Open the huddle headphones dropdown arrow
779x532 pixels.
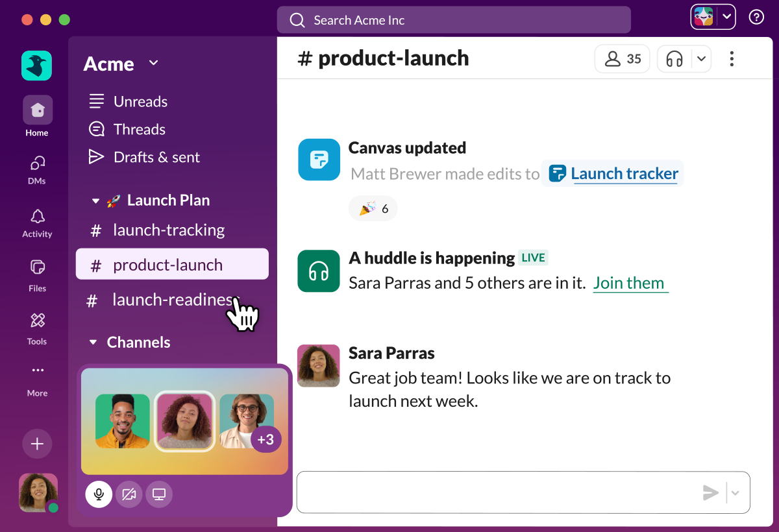click(701, 59)
